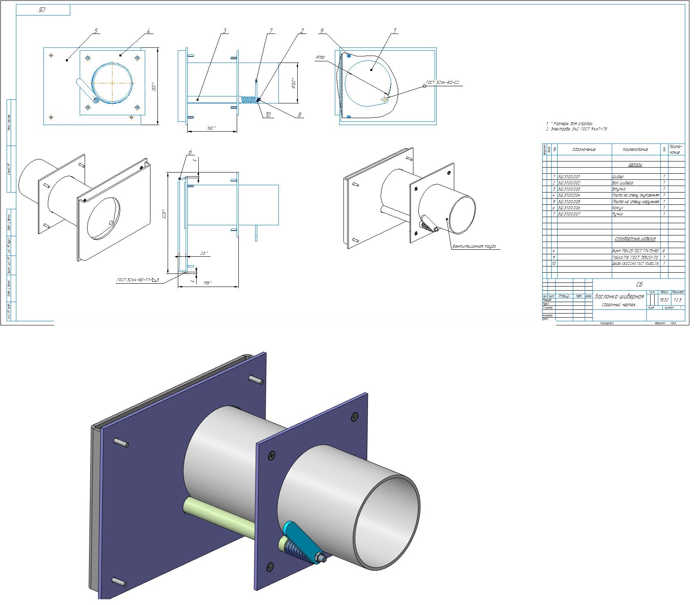Click the 'Обозначение' column header

click(x=584, y=150)
